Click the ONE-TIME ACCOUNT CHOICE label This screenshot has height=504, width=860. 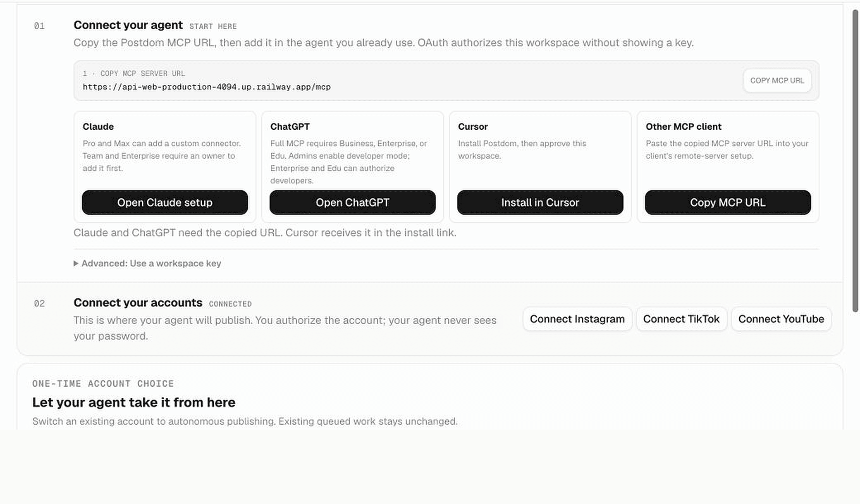click(x=103, y=383)
